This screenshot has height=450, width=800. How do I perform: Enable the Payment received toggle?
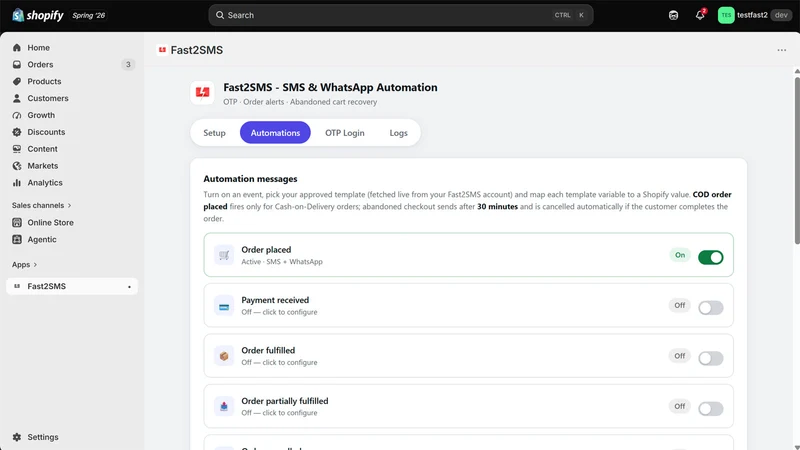(711, 308)
